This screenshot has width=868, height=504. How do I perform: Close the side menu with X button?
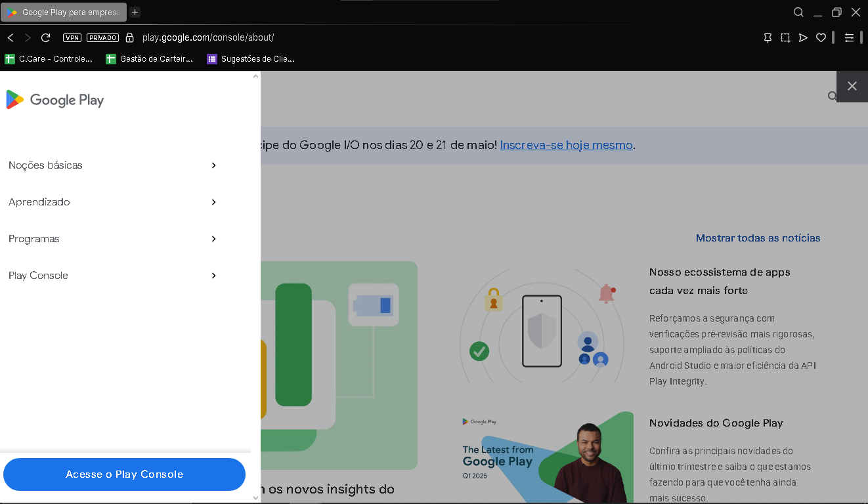click(852, 87)
